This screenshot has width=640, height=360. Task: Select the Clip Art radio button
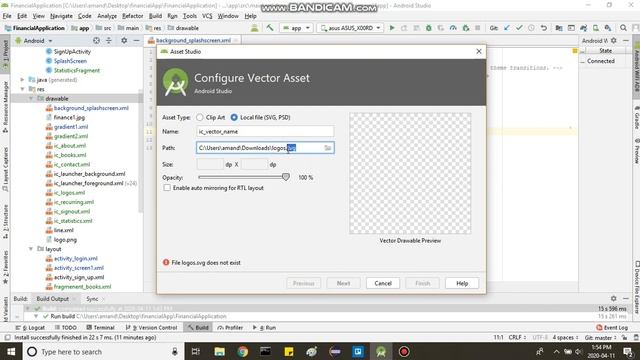point(200,117)
